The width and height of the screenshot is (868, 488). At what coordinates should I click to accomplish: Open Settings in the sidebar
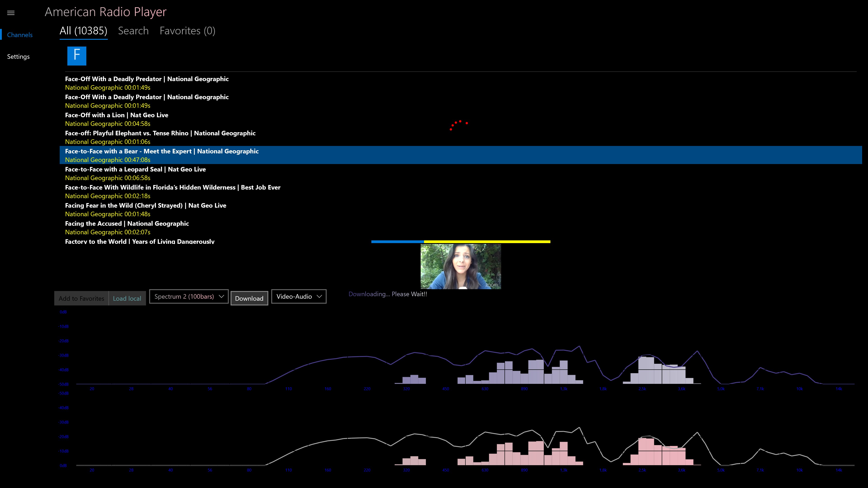pos(18,56)
